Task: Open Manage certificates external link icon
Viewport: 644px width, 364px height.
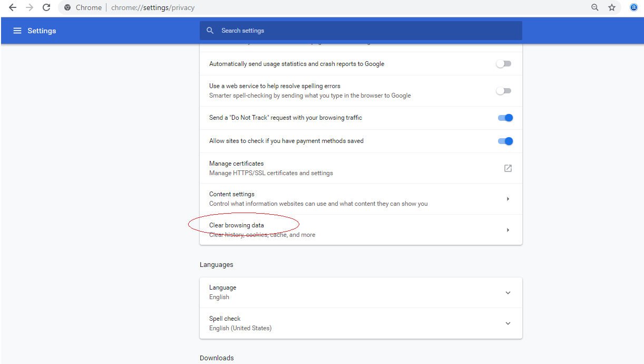Action: coord(508,168)
